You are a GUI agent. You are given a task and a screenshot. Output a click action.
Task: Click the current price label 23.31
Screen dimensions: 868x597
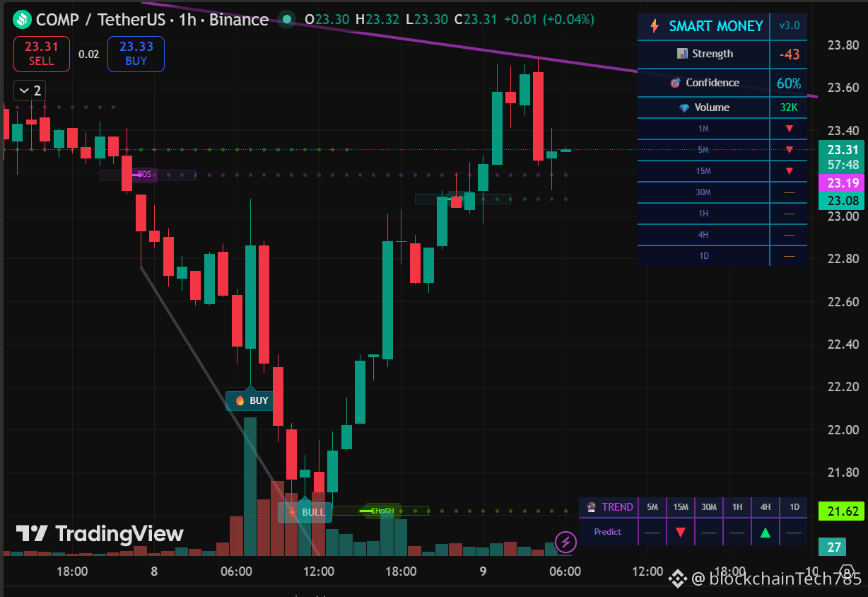(843, 150)
